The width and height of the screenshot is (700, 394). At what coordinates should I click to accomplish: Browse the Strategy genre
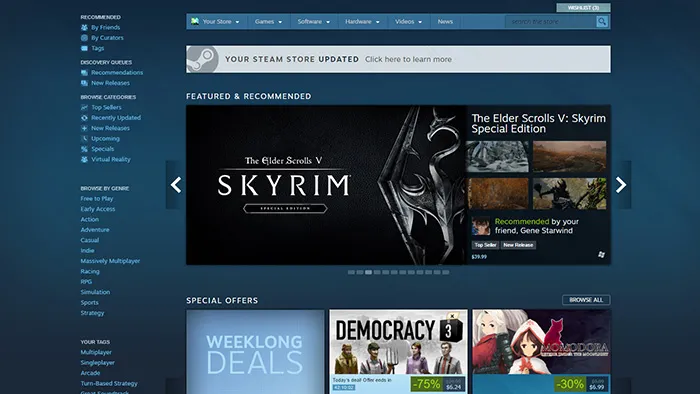tap(92, 313)
